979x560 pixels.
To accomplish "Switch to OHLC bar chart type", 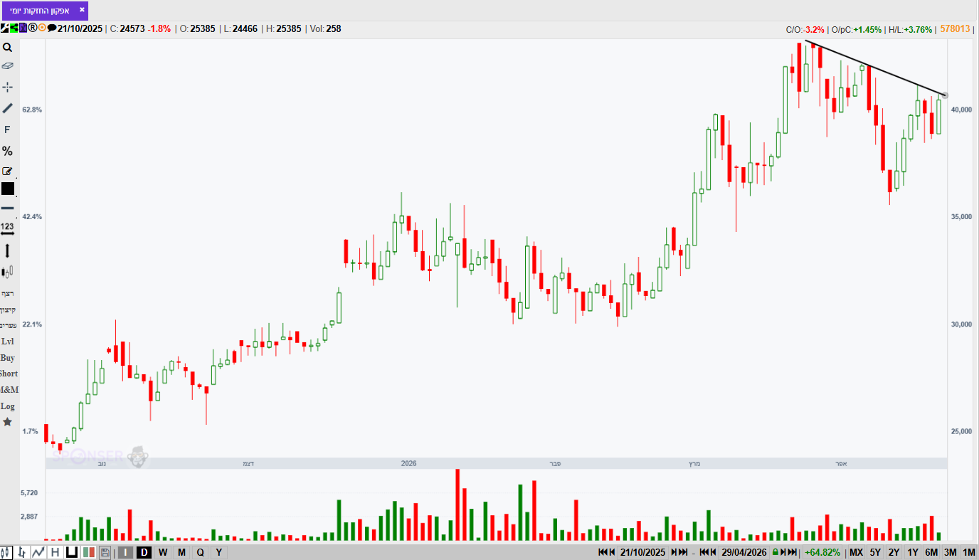I will coord(22,552).
